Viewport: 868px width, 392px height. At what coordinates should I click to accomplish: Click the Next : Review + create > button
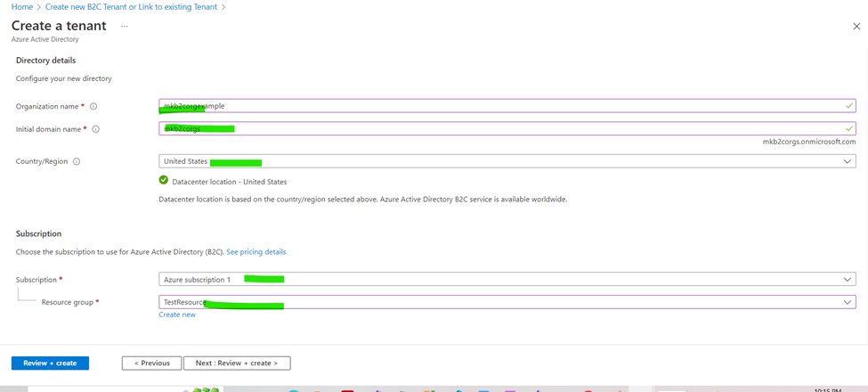[x=237, y=363]
